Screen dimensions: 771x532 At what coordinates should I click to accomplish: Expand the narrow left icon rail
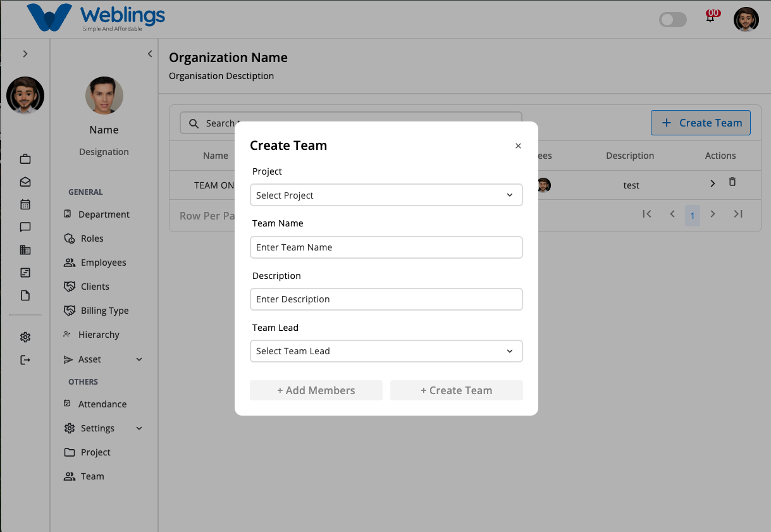coord(25,54)
